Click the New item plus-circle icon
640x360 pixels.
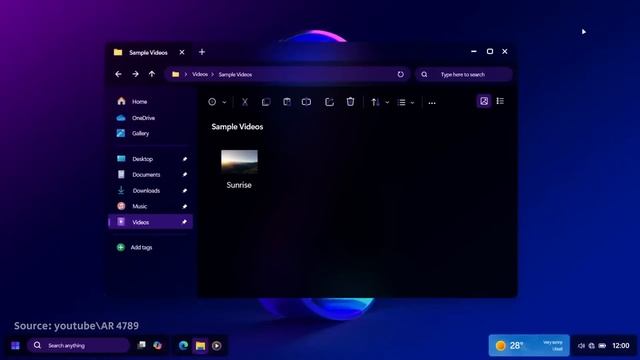(x=212, y=102)
